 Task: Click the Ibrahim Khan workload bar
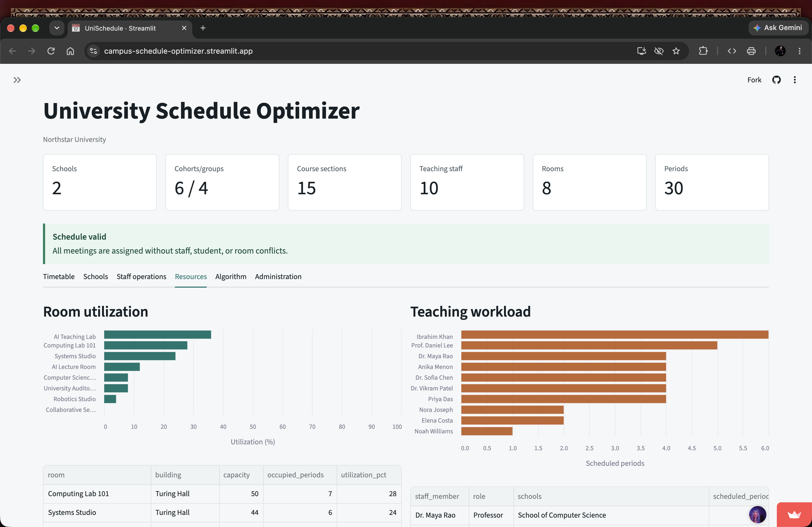[615, 334]
